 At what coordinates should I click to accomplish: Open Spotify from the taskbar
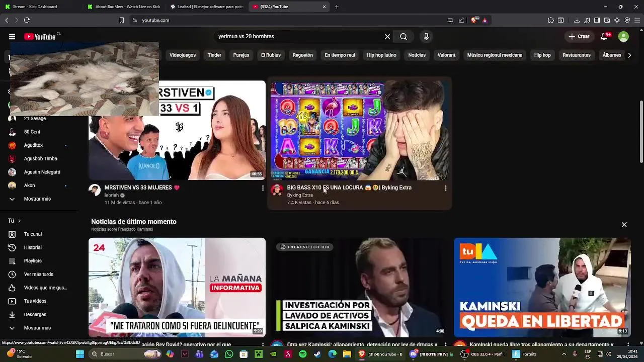tap(302, 354)
